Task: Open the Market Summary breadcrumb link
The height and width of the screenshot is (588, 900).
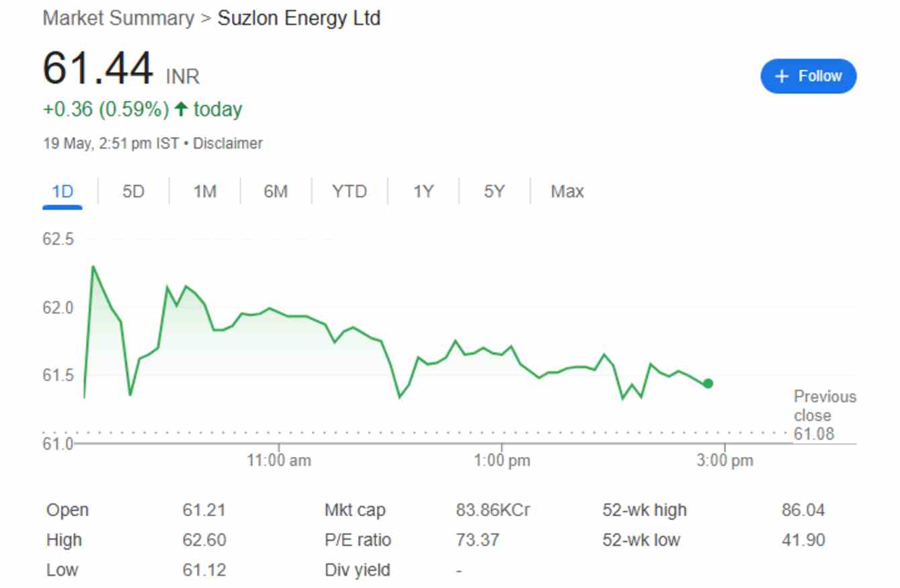Action: pyautogui.click(x=117, y=18)
